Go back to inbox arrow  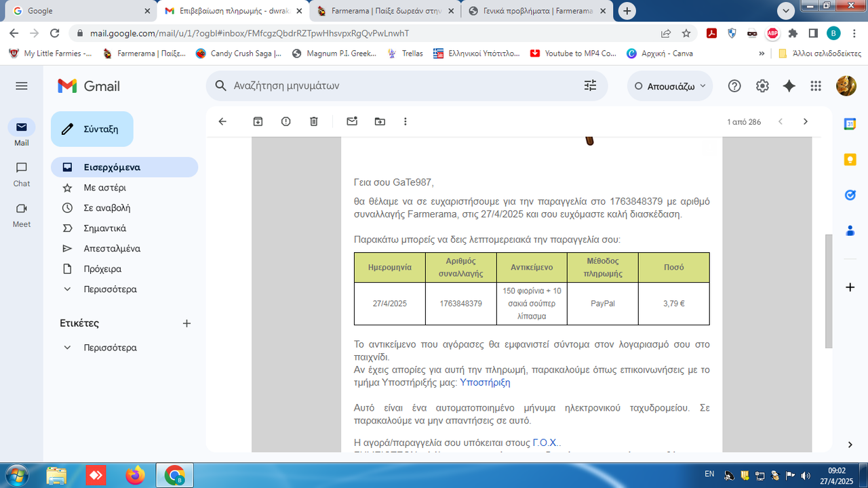tap(222, 121)
